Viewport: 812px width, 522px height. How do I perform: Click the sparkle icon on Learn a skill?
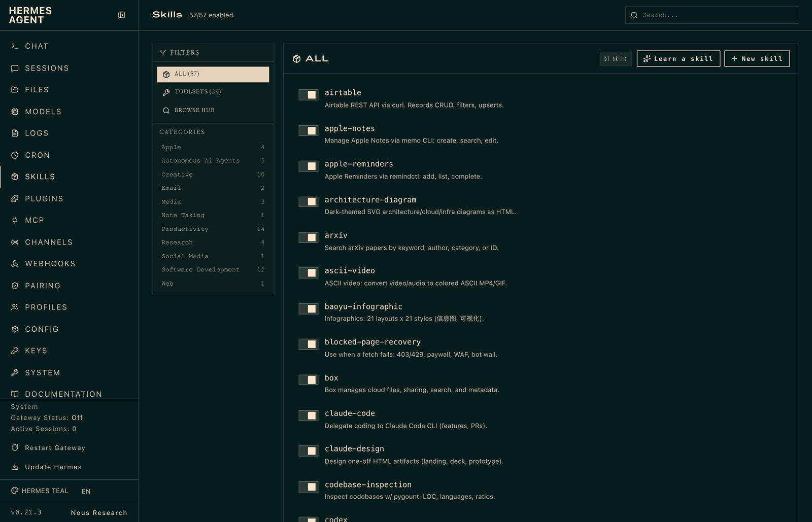pos(647,59)
